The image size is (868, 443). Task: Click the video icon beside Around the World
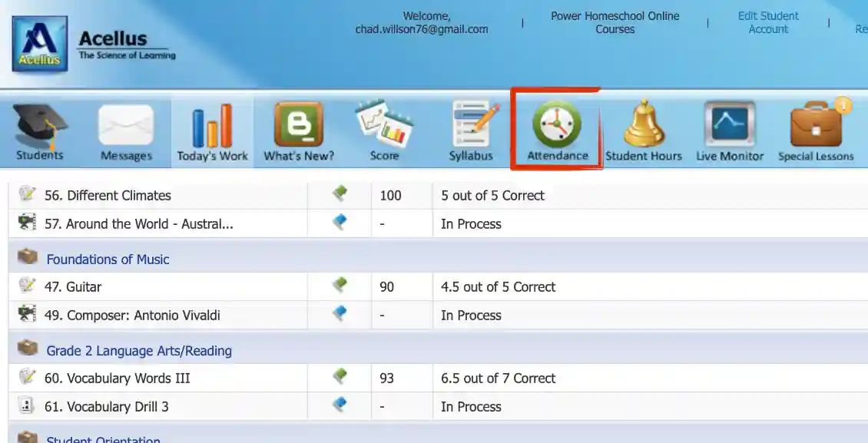(x=27, y=223)
